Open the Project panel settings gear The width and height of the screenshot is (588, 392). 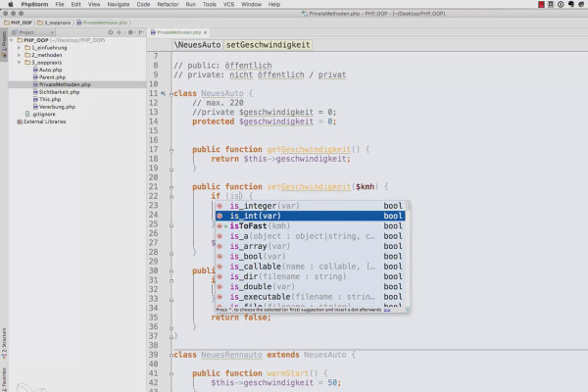tap(130, 32)
